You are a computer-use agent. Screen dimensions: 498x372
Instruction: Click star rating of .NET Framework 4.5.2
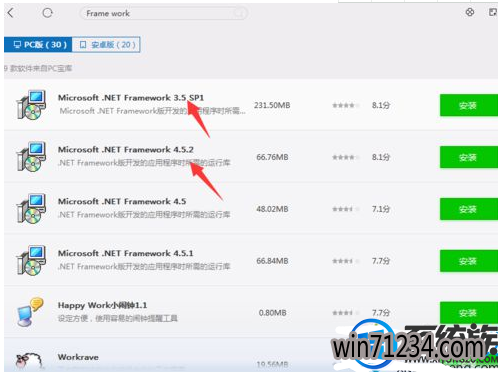coord(346,157)
